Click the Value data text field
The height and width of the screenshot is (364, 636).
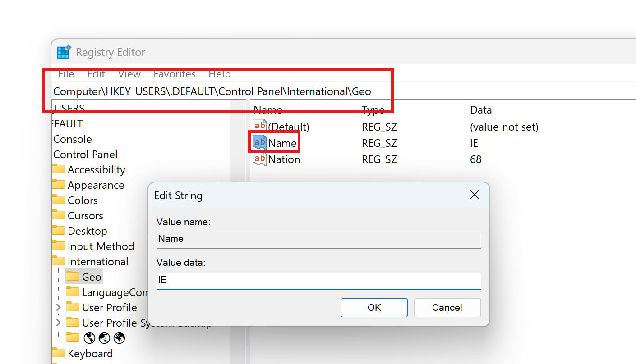(318, 280)
